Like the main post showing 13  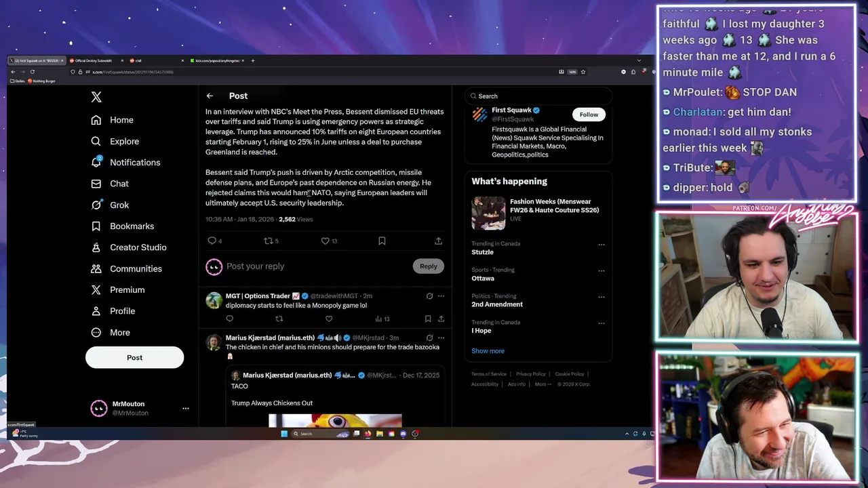(325, 241)
